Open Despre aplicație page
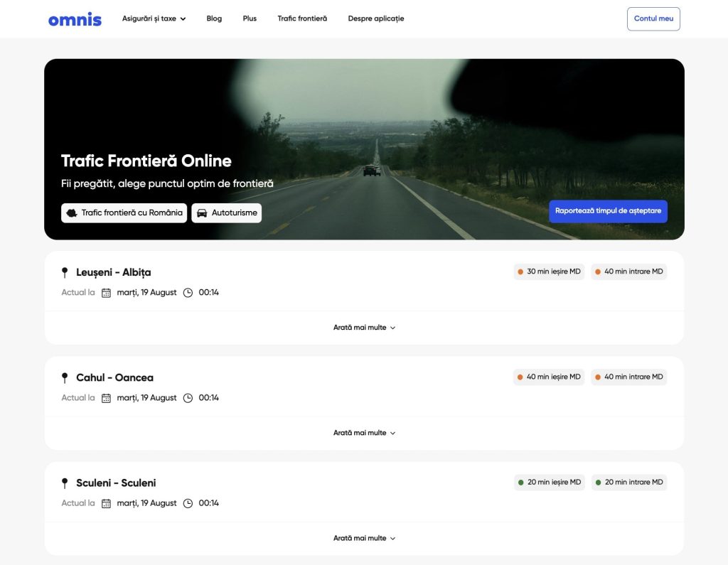The height and width of the screenshot is (565, 728). [x=376, y=18]
